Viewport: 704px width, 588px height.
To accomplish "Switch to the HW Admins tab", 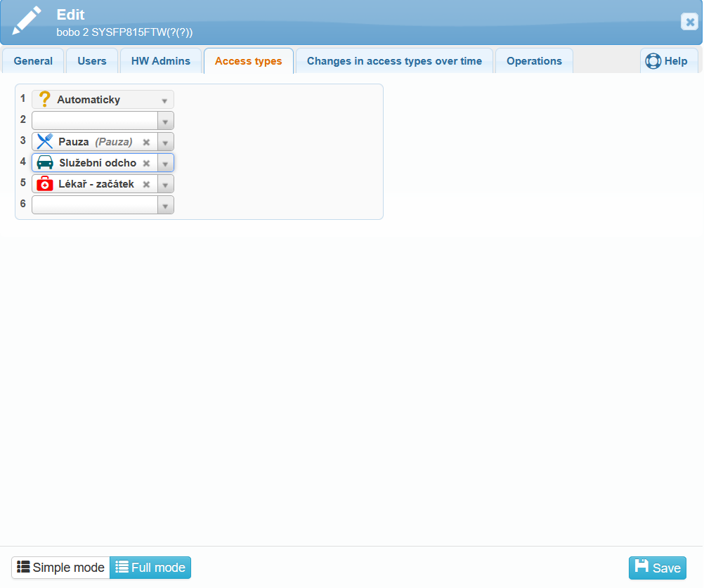I will 161,61.
